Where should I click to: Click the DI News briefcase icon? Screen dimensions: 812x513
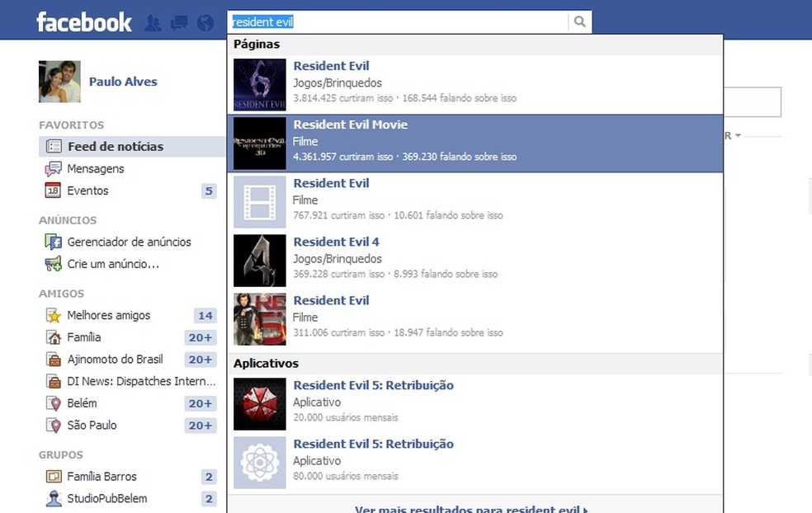(54, 382)
